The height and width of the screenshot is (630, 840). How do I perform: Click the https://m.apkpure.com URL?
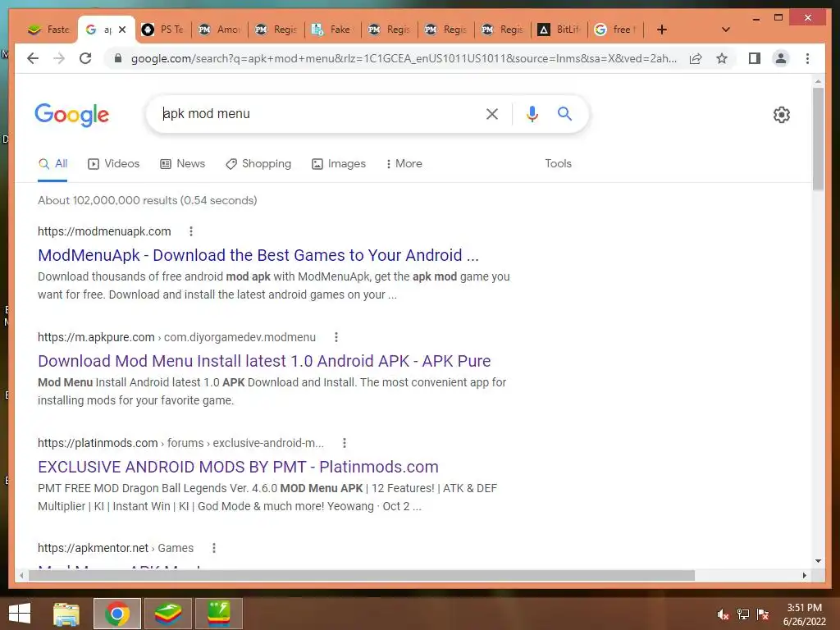(96, 337)
